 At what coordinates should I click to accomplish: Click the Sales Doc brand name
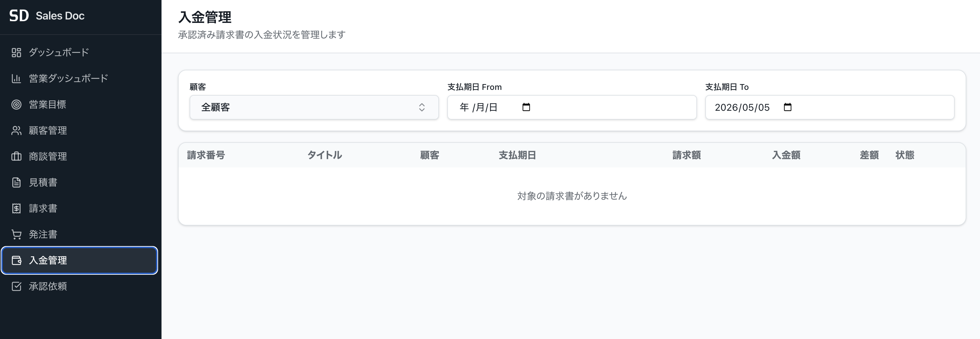pyautogui.click(x=60, y=16)
